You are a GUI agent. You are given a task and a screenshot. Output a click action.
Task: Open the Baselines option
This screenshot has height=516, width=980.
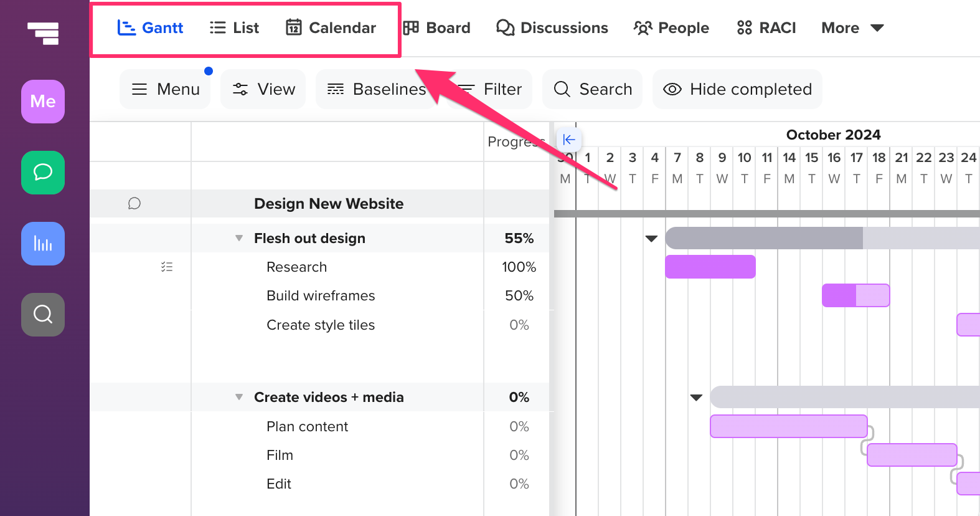click(x=376, y=89)
